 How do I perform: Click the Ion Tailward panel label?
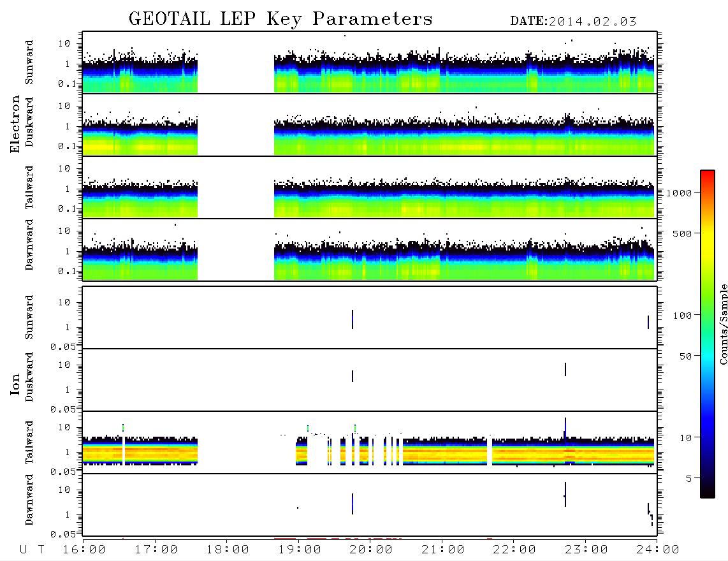[29, 442]
